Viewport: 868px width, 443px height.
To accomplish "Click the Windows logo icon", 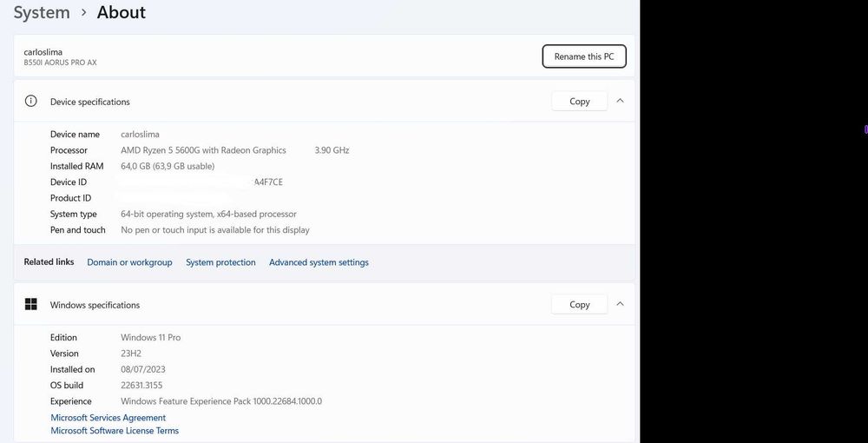I will (31, 304).
